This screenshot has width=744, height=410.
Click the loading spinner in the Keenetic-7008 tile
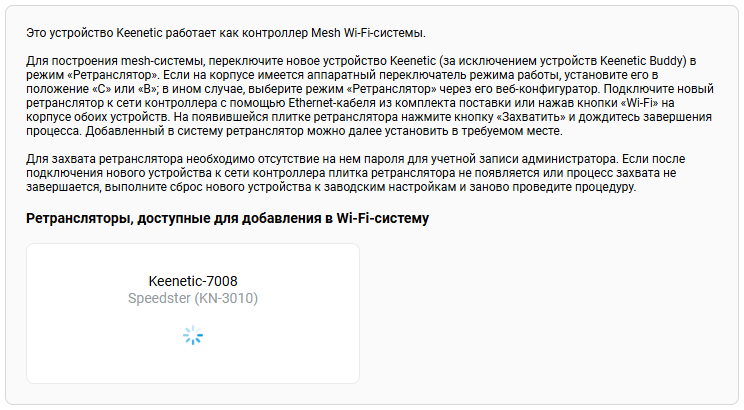click(193, 336)
